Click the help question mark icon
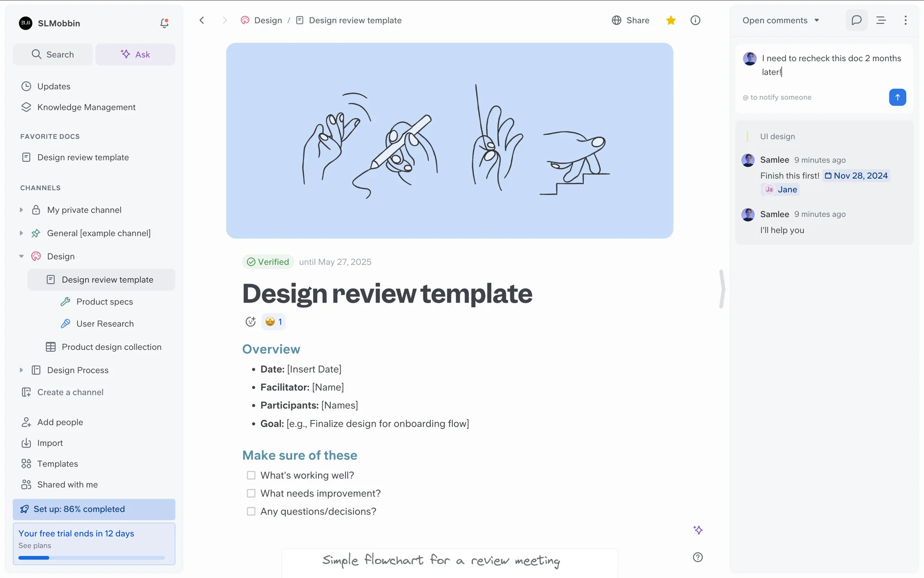Viewport: 924px width, 578px height. click(697, 557)
